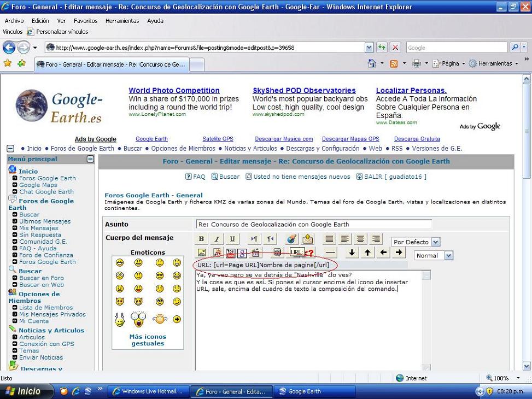This screenshot has height=399, width=532.
Task: Click the down arrow editor button
Action: (x=352, y=253)
